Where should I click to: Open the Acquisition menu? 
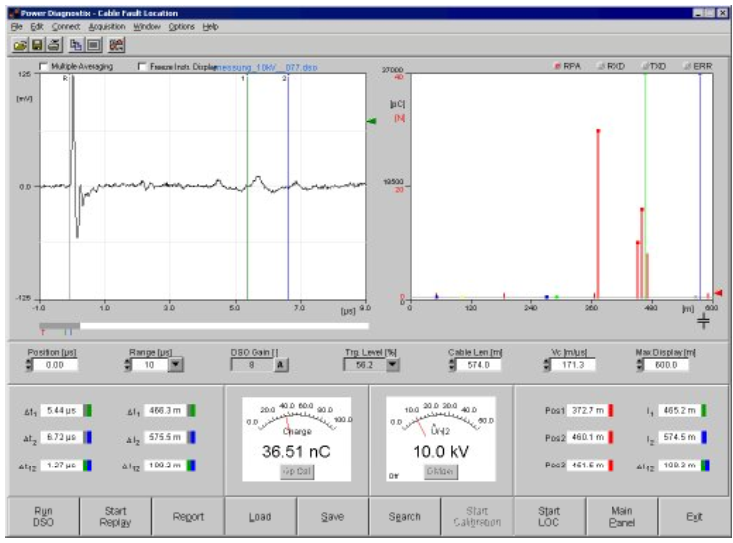(x=107, y=27)
